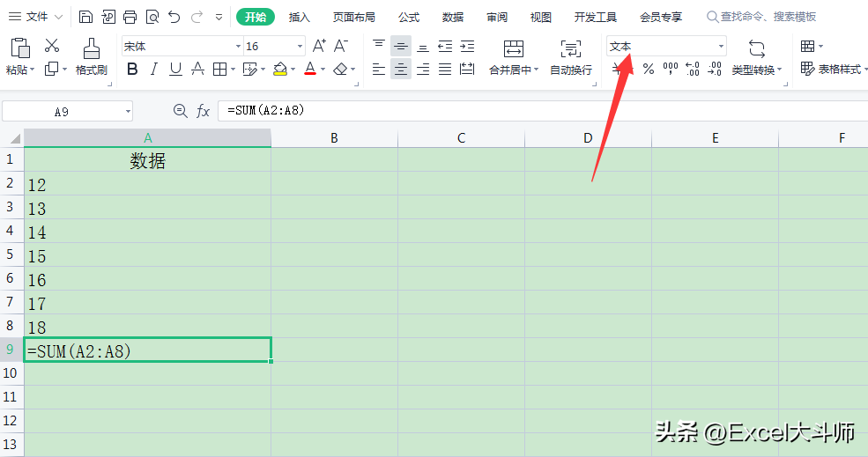
Task: Click the Decrease Indent icon
Action: point(445,46)
